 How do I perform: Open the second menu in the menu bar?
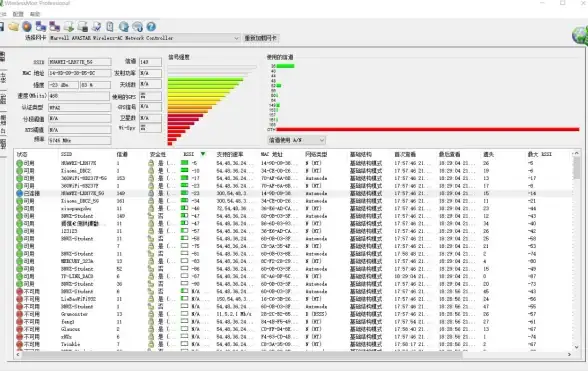(18, 14)
